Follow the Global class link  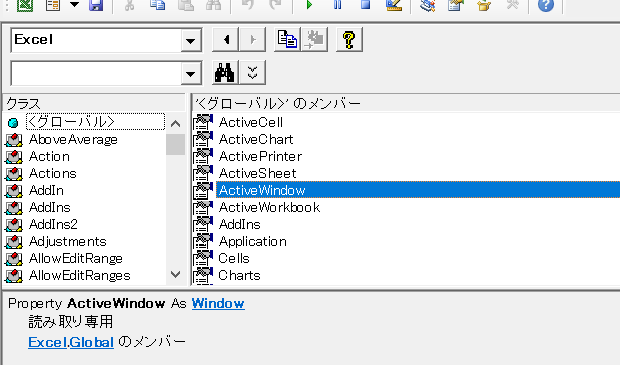click(x=91, y=342)
